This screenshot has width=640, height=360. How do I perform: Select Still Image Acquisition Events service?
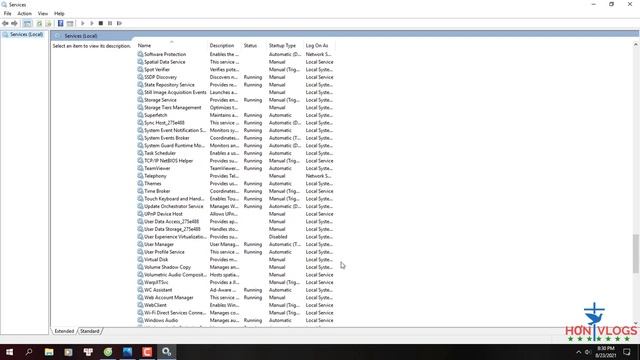point(175,92)
